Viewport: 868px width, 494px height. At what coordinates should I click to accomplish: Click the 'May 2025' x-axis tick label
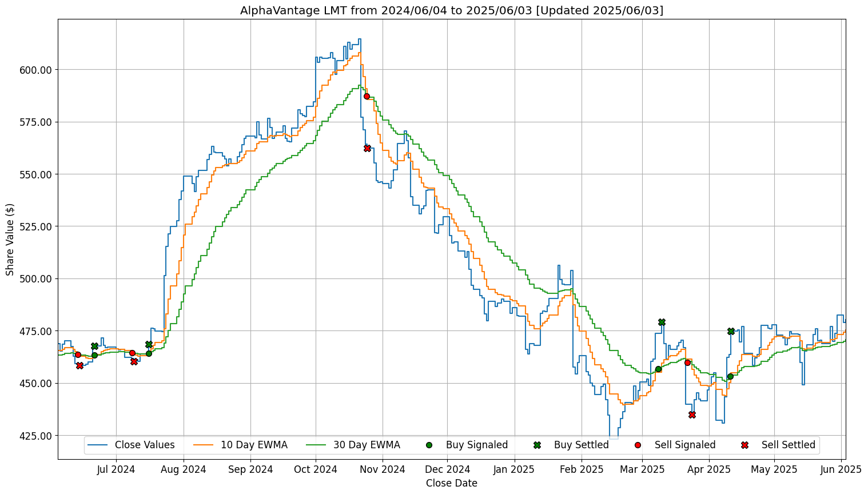(x=774, y=470)
